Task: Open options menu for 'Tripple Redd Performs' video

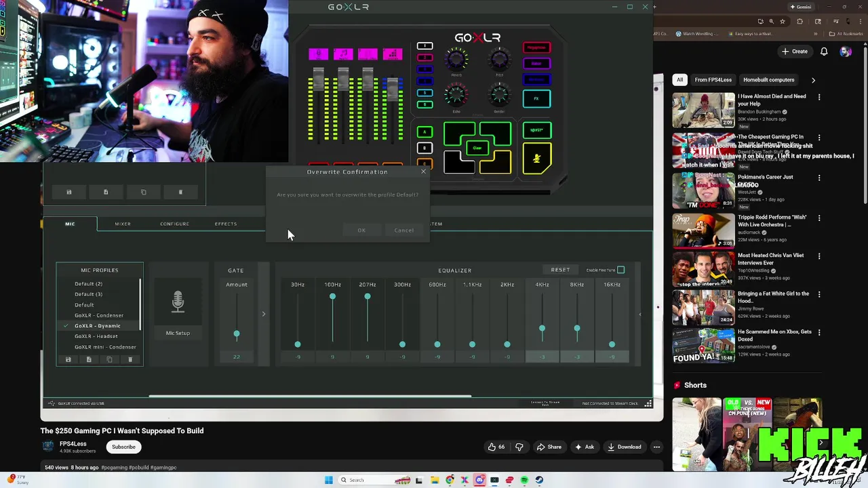Action: 819,218
